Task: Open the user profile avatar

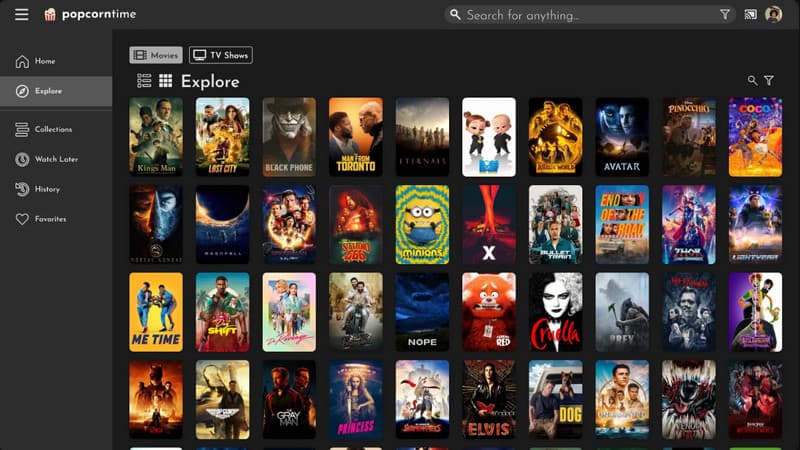Action: 773,14
